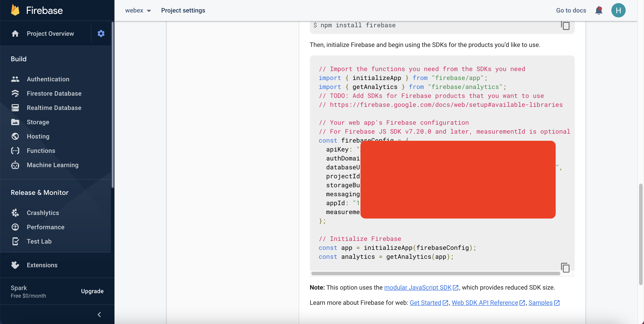
Task: Click the code block horizontal scrollbar
Action: coord(435,273)
